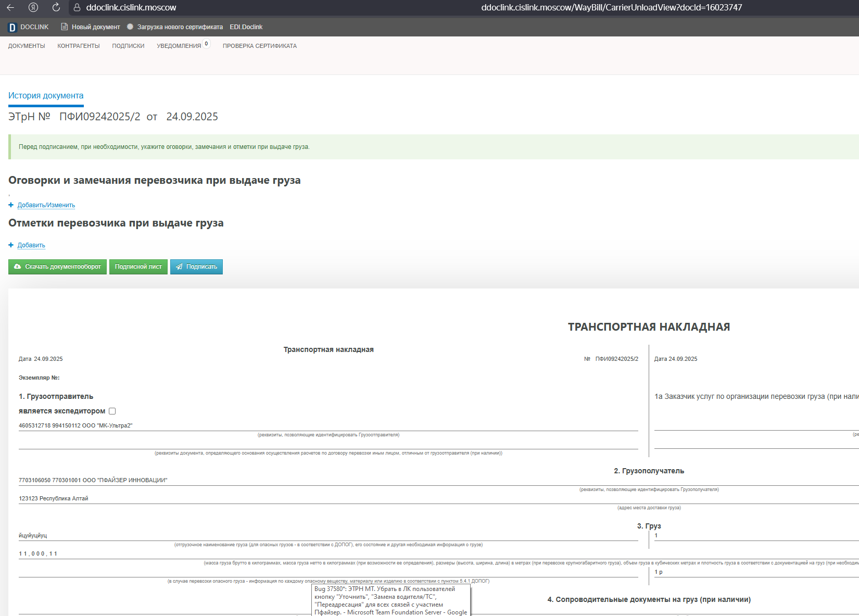
Task: Click the '1 р' value in cargo section
Action: 659,572
